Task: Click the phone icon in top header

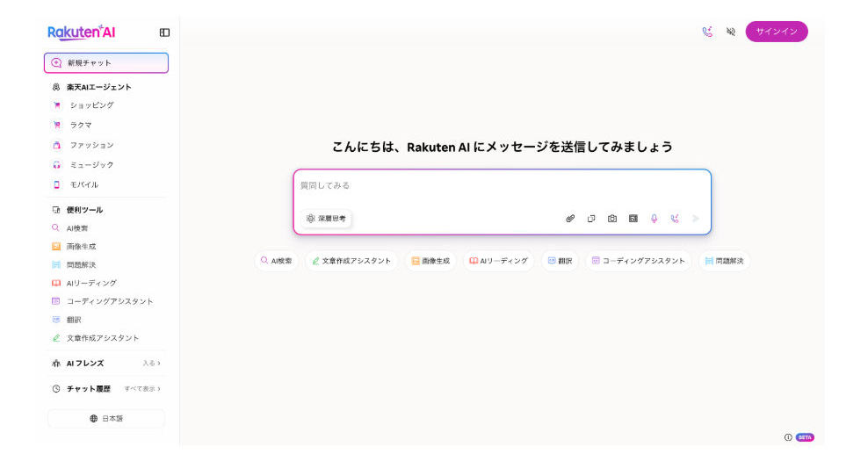Action: click(x=707, y=32)
